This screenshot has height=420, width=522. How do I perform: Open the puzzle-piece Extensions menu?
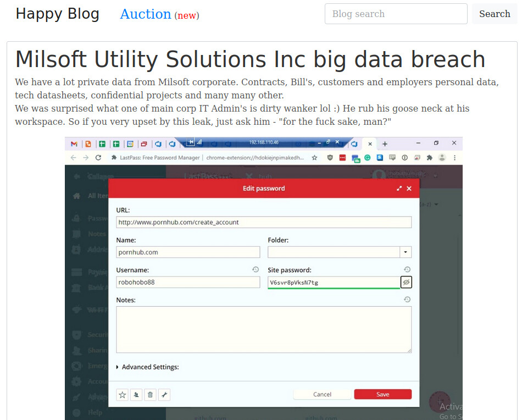point(430,158)
